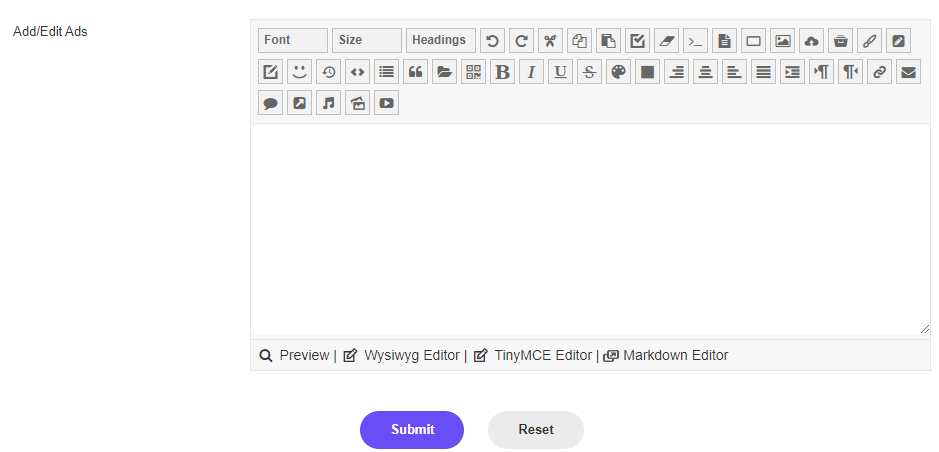Click the Undo arrow icon
The image size is (939, 452).
[x=492, y=41]
